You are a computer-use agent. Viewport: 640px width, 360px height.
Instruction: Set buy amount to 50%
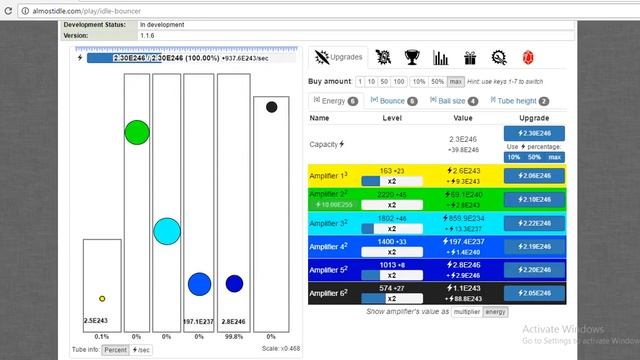pyautogui.click(x=438, y=82)
